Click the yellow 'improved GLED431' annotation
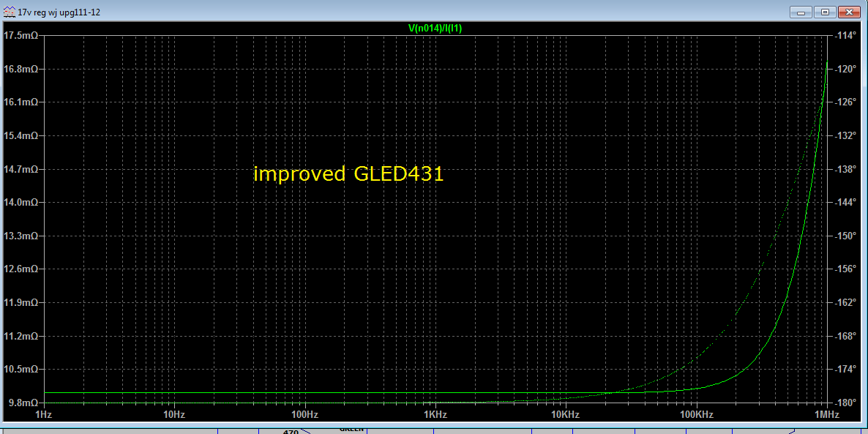The image size is (868, 434). (x=348, y=174)
